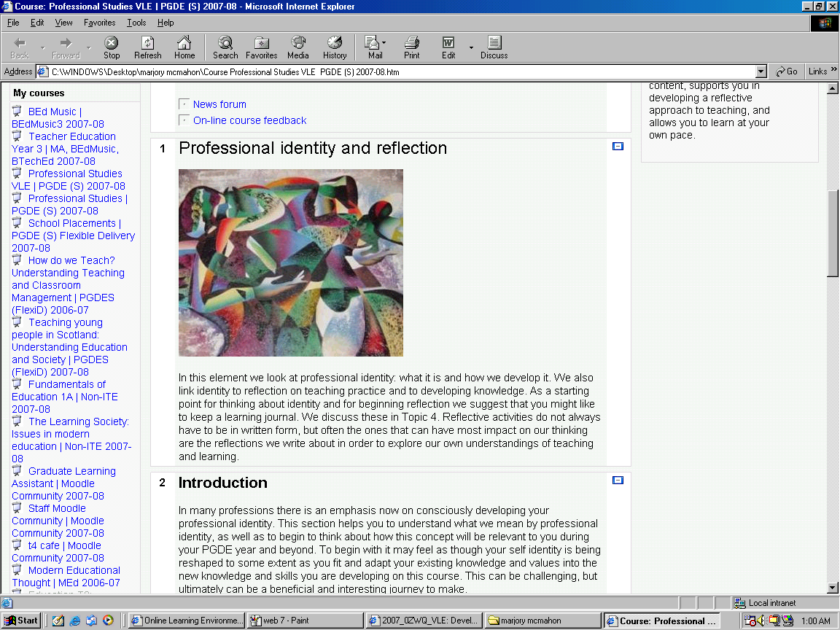Show browsing History pane
Image resolution: width=840 pixels, height=630 pixels.
pos(335,47)
